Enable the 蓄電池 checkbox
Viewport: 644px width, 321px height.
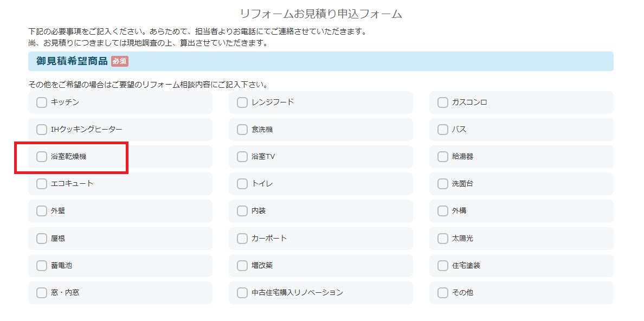tap(42, 266)
